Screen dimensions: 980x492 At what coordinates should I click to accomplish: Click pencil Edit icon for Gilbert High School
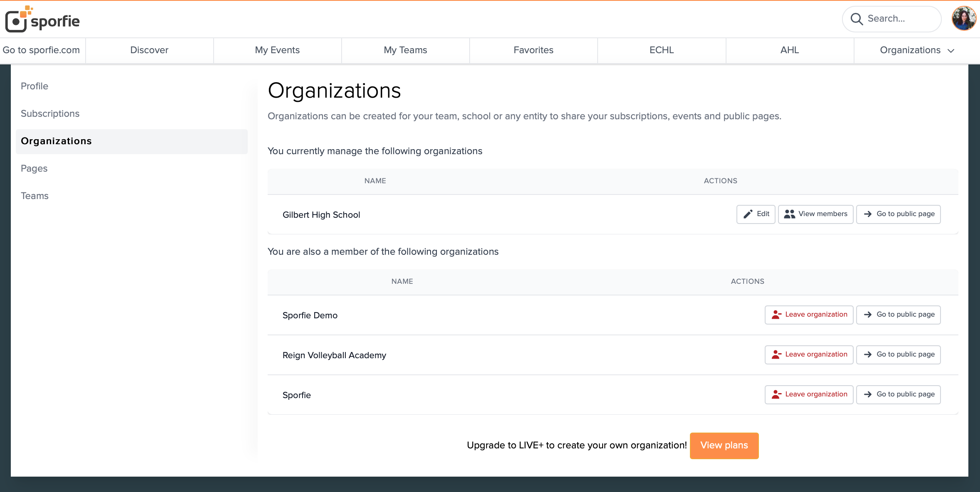point(748,214)
